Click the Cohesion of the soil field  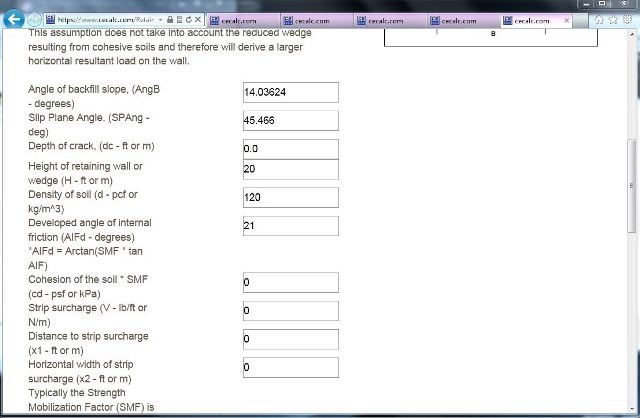(291, 282)
